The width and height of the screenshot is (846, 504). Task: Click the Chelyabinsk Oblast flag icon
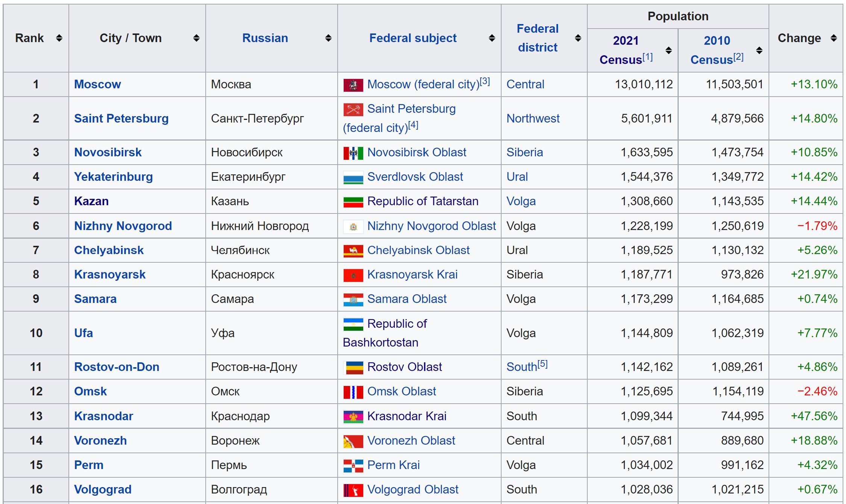tap(353, 251)
